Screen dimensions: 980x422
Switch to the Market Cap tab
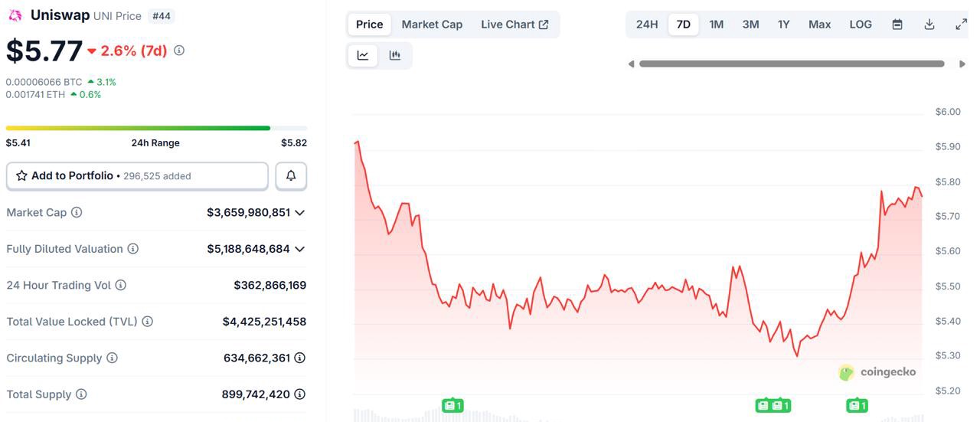(432, 25)
